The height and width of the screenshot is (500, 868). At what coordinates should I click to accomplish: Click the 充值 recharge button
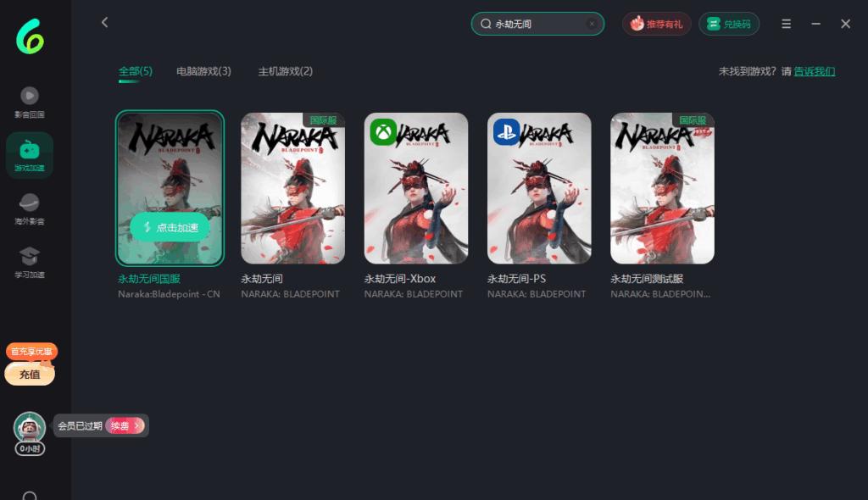pos(30,375)
